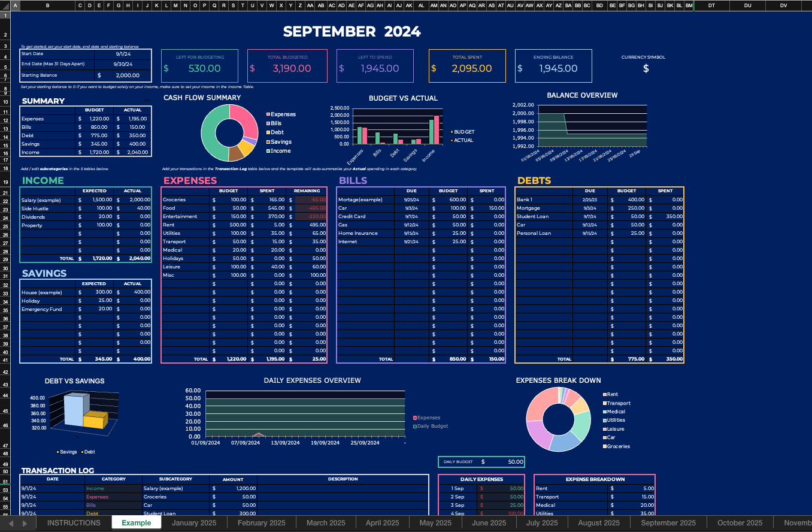Select column DU header
The image size is (812, 532).
point(747,5)
